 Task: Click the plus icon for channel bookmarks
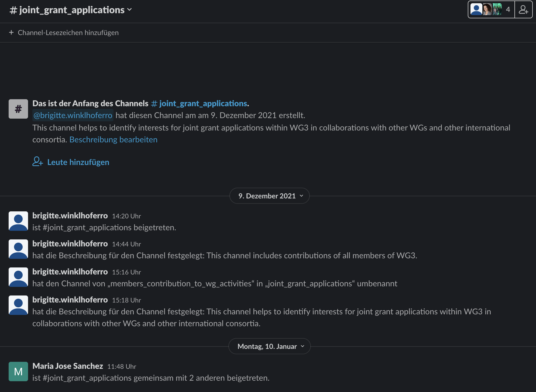11,33
